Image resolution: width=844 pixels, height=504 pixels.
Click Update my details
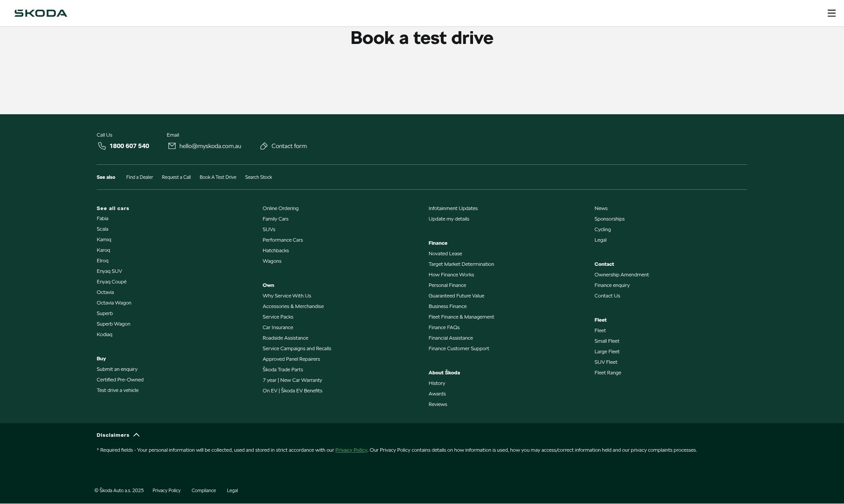449,219
